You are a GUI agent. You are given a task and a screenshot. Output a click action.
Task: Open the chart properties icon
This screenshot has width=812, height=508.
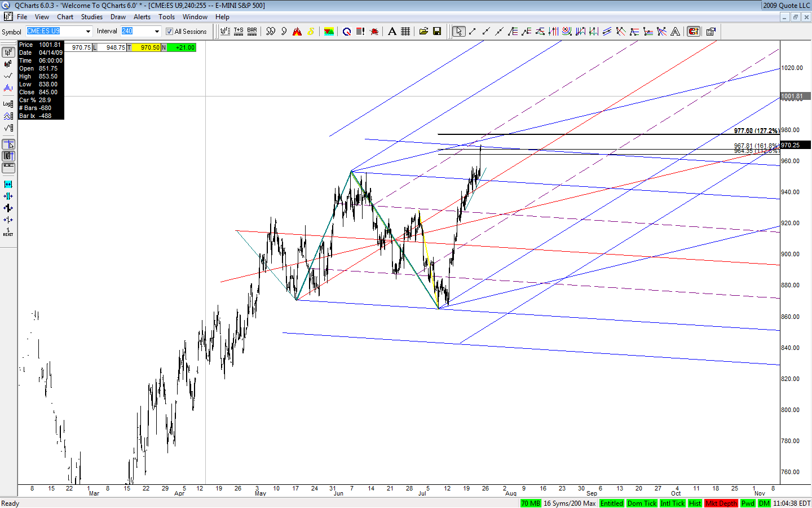(711, 32)
